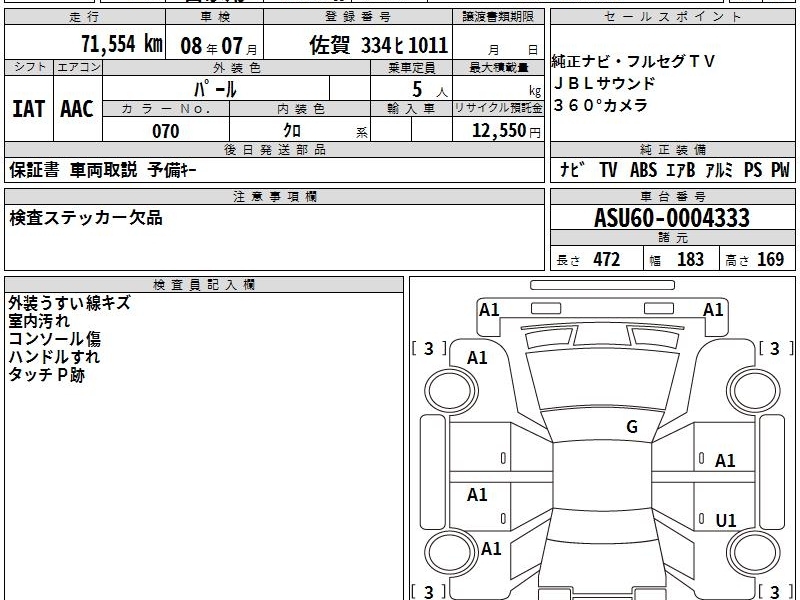Click the シフト header cell
800x600 pixels.
point(29,67)
